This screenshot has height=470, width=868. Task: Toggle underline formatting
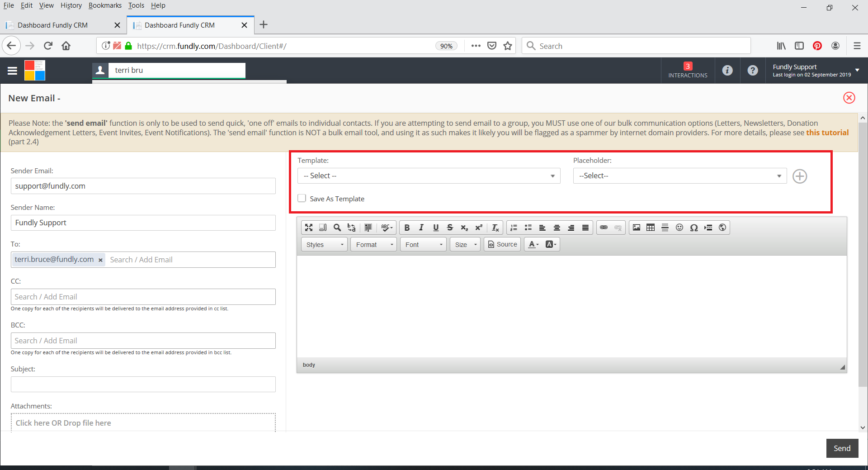point(436,228)
